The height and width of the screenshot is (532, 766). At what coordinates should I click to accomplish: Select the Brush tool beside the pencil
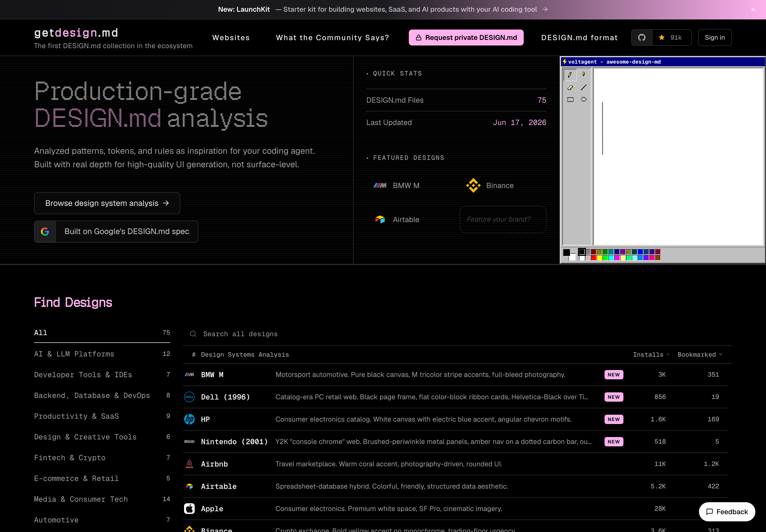[583, 74]
